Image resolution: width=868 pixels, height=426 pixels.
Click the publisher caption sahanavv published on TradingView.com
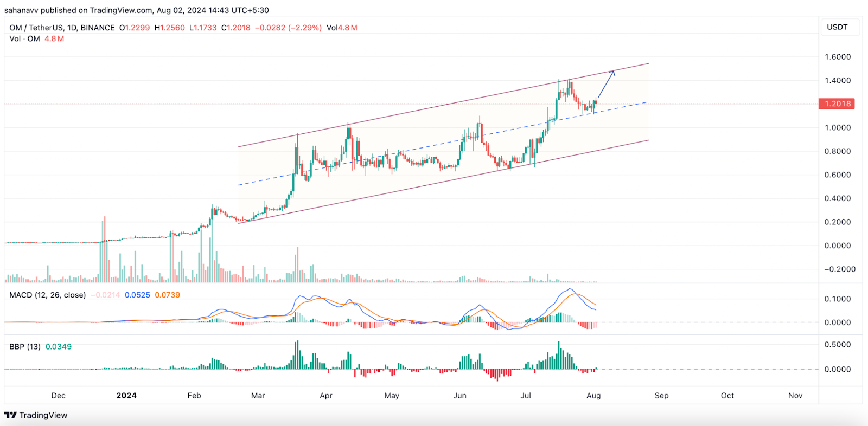(x=78, y=10)
